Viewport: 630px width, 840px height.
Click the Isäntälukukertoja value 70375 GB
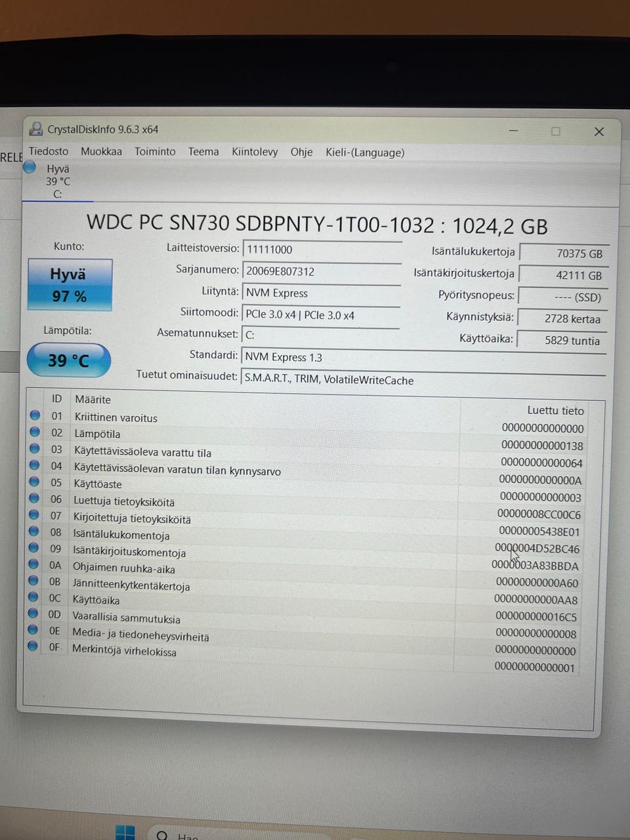(564, 253)
